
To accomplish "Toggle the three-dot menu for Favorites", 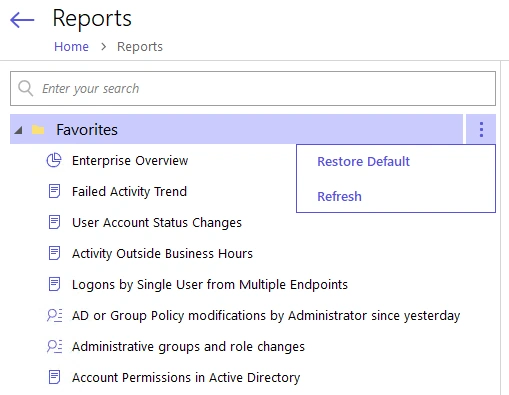I will point(481,129).
